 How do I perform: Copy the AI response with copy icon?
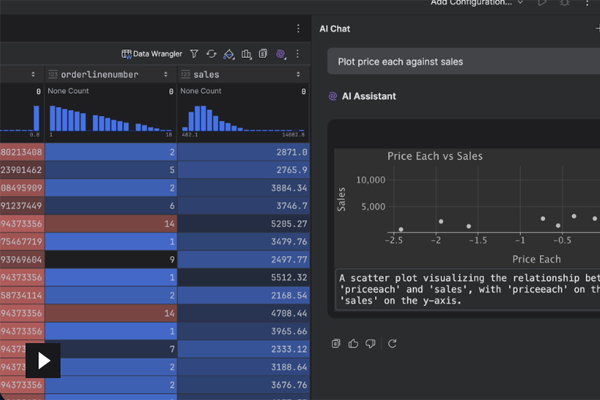(x=336, y=344)
